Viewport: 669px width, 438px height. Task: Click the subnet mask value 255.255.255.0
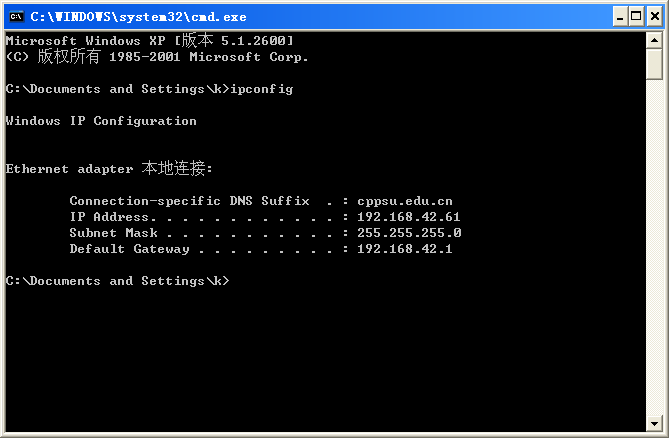408,233
